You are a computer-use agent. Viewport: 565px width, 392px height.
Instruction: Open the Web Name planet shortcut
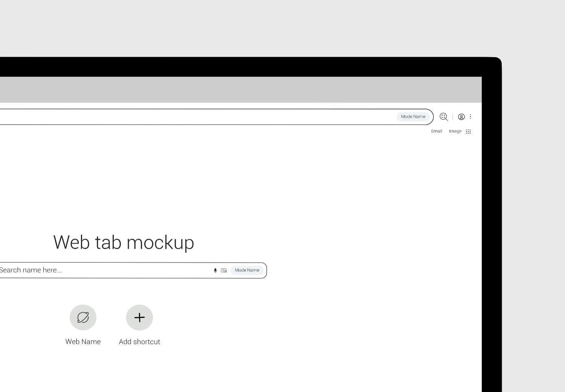(x=83, y=318)
